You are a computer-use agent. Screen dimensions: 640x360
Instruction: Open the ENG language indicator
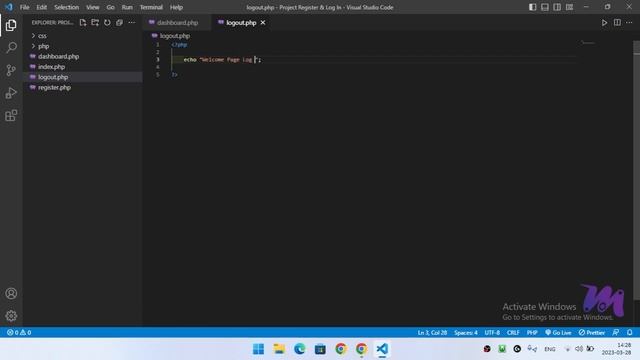[x=549, y=349]
